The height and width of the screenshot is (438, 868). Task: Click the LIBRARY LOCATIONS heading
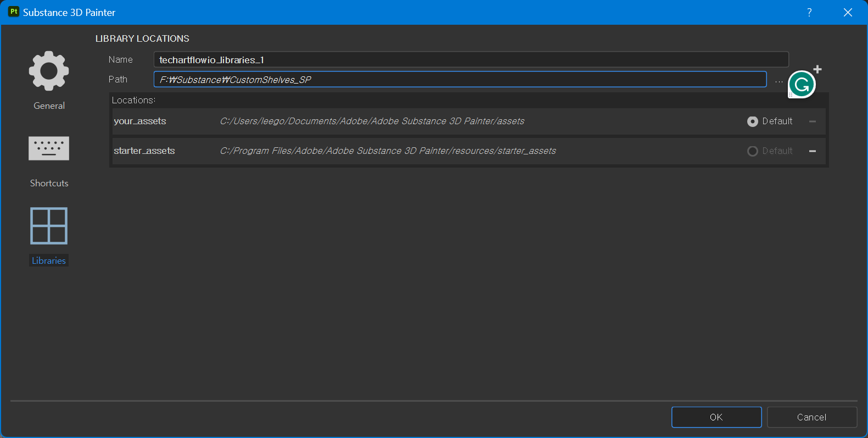point(142,38)
